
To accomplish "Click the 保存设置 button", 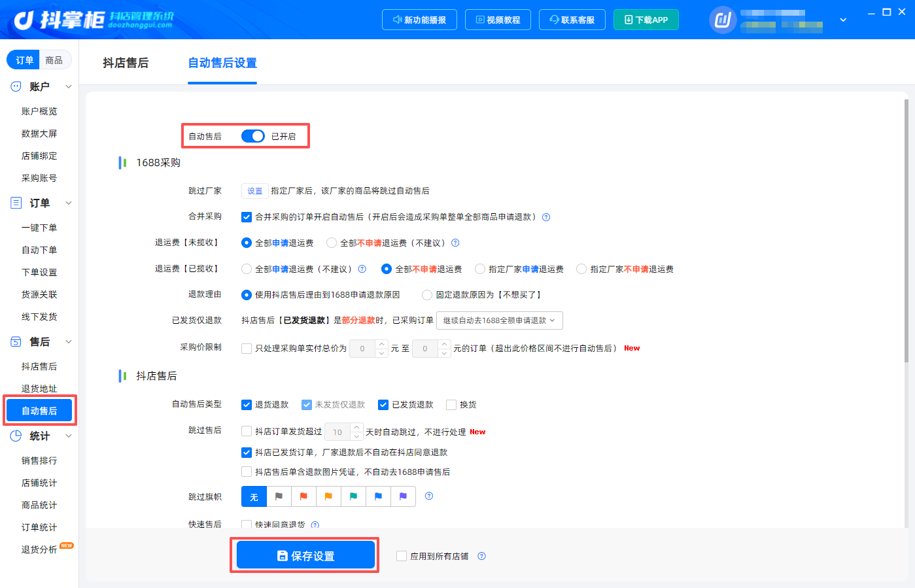I will (x=305, y=556).
